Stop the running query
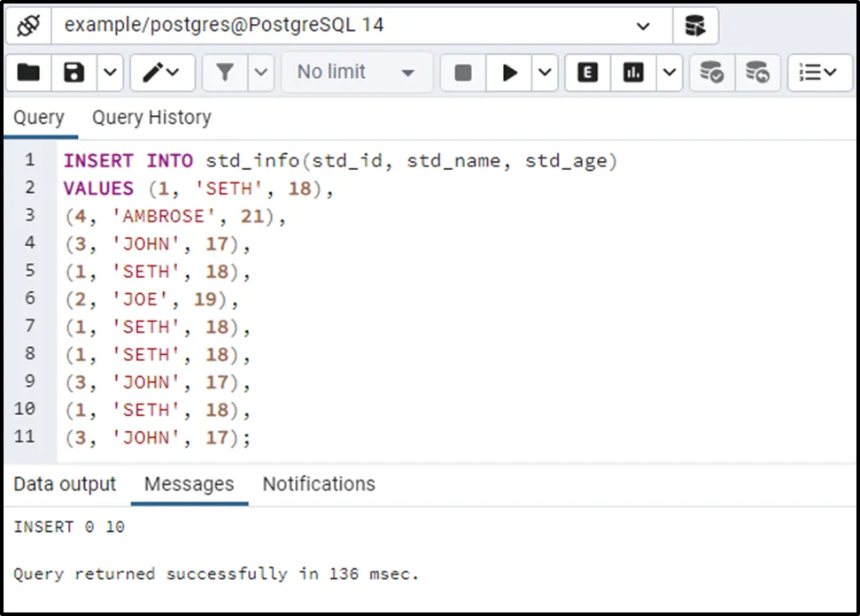The height and width of the screenshot is (616, 860). click(x=462, y=73)
